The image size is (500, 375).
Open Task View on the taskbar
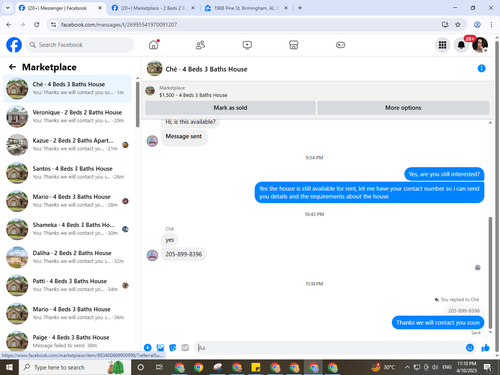tap(159, 367)
